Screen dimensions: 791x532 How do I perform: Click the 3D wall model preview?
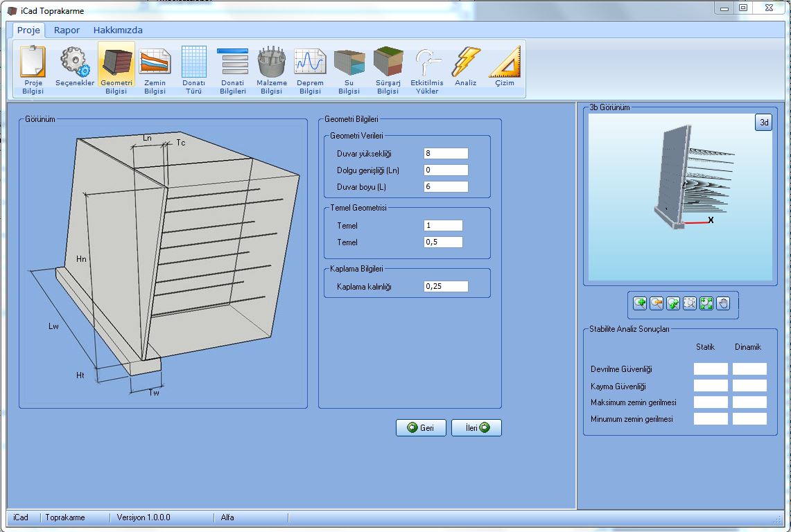pyautogui.click(x=680, y=197)
